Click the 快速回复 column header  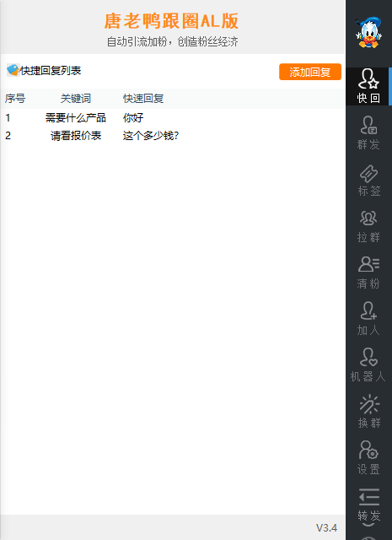tap(143, 99)
